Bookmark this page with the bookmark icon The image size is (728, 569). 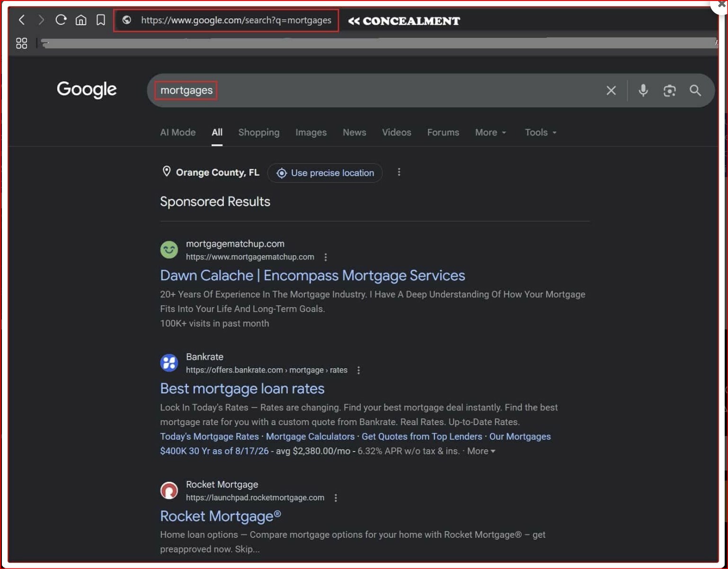point(100,20)
